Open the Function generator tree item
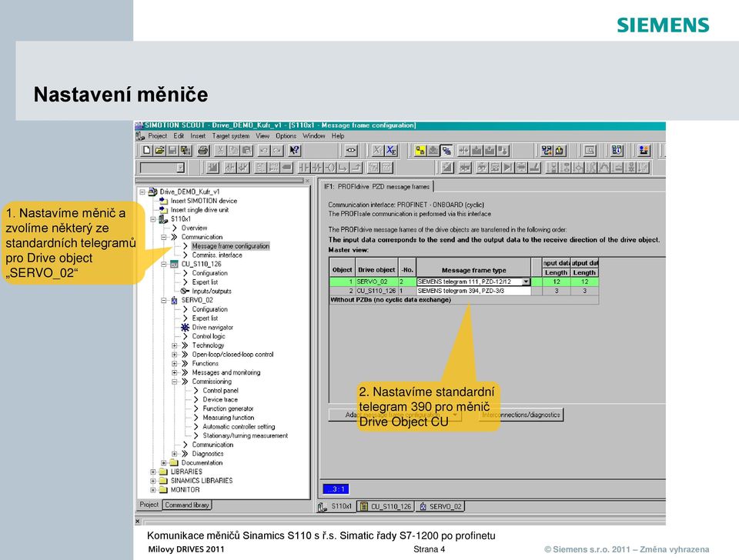 228,408
